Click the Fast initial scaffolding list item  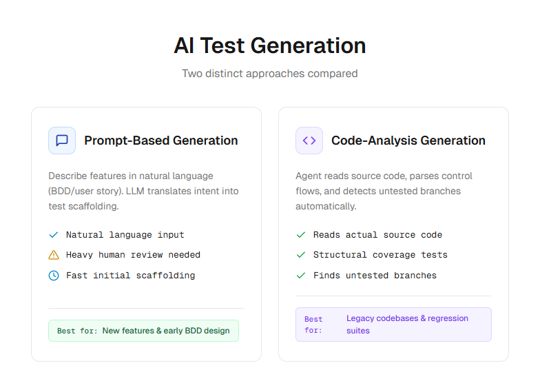pyautogui.click(x=131, y=276)
